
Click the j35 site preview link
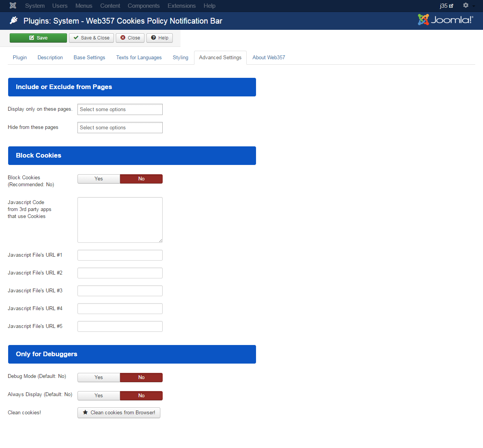pos(446,6)
